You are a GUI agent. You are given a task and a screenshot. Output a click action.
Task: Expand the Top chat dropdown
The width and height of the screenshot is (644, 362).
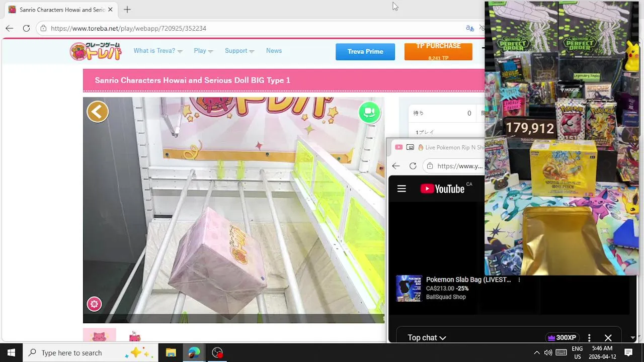point(427,338)
